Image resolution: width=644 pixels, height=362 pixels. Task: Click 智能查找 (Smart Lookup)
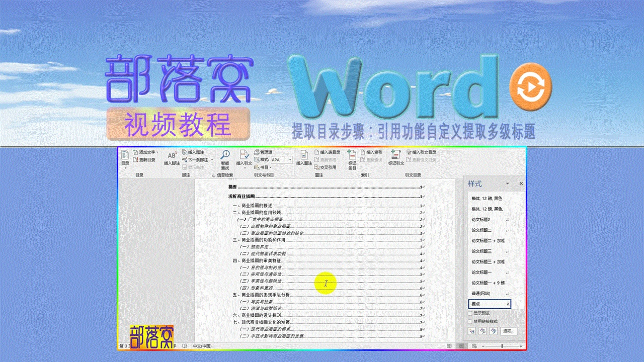tap(225, 160)
